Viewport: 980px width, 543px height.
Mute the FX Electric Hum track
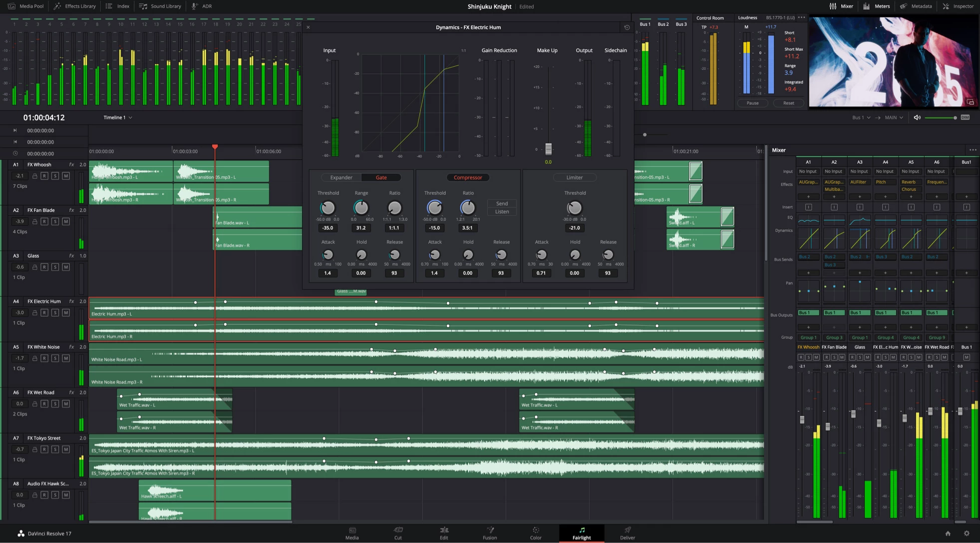tap(65, 312)
